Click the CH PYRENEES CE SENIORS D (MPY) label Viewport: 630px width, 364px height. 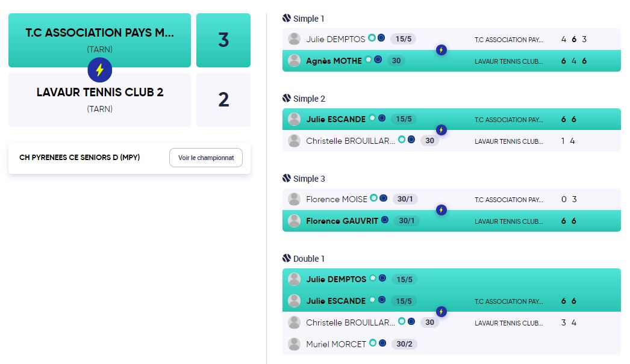point(80,157)
